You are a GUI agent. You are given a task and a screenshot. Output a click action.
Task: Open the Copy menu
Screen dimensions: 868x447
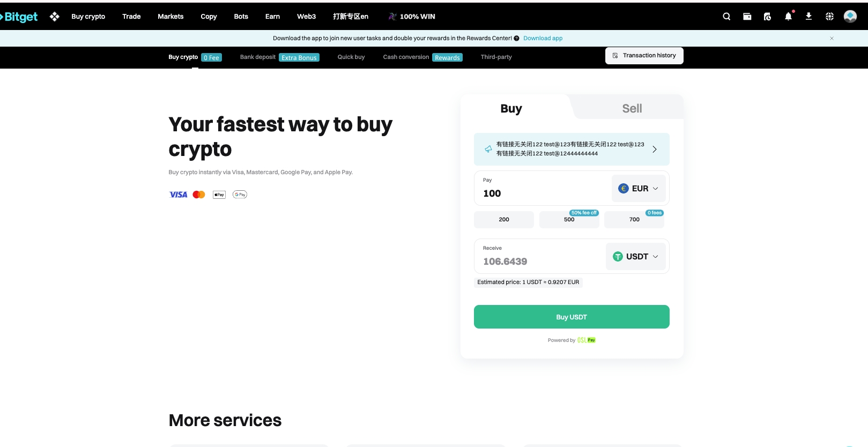(x=209, y=17)
